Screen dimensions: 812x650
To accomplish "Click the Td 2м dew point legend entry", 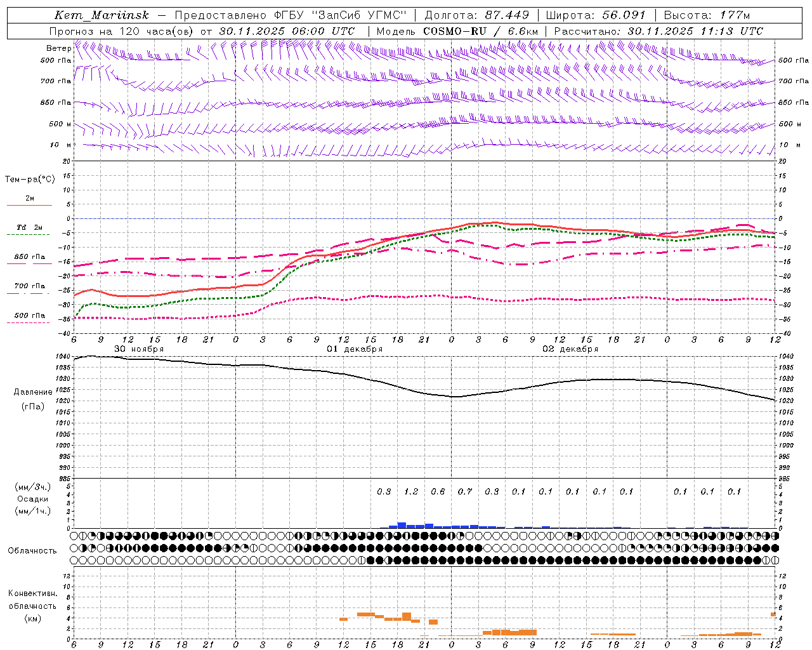I will [29, 227].
